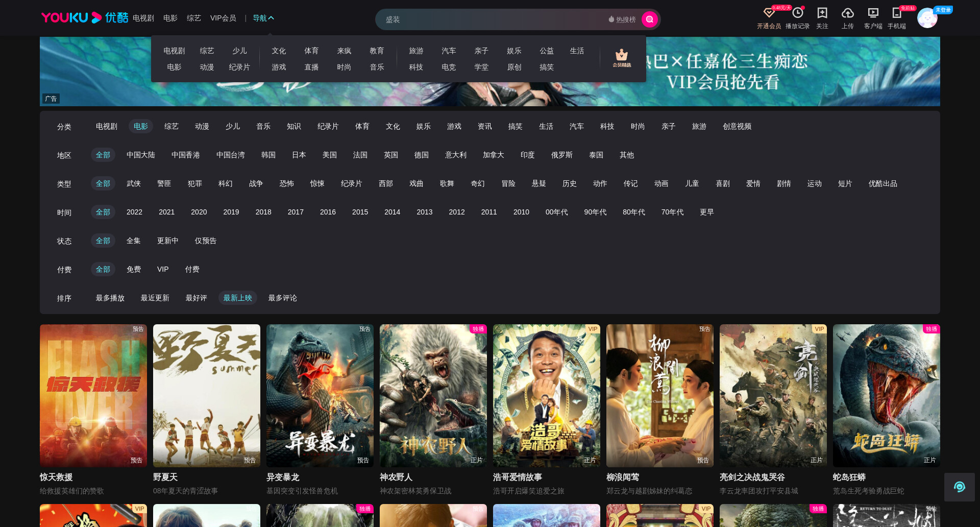The width and height of the screenshot is (980, 527).
Task: Click the 会员精选 crown icon
Action: 622,58
